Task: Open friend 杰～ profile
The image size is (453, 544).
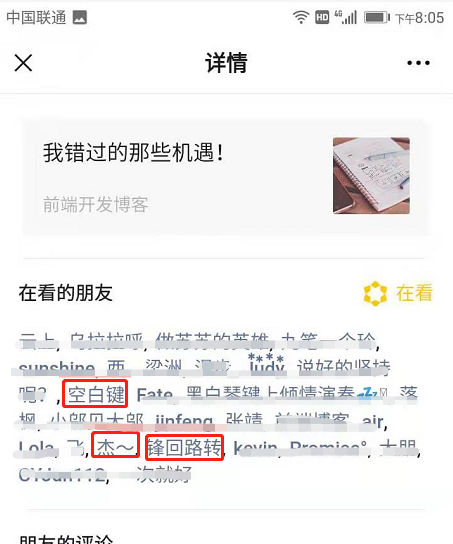Action: (x=115, y=446)
